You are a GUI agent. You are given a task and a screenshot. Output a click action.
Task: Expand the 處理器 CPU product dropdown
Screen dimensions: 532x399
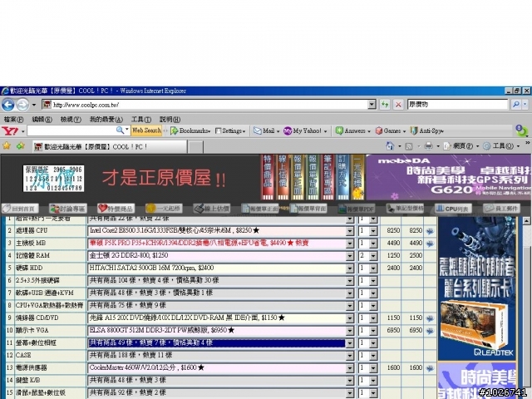(x=349, y=231)
